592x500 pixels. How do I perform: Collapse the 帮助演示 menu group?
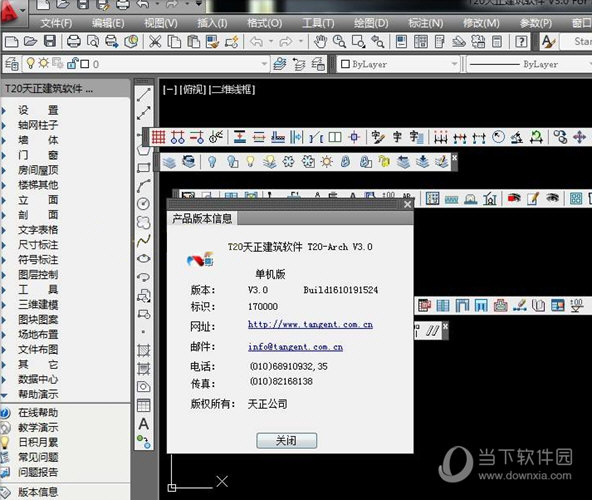point(38,394)
